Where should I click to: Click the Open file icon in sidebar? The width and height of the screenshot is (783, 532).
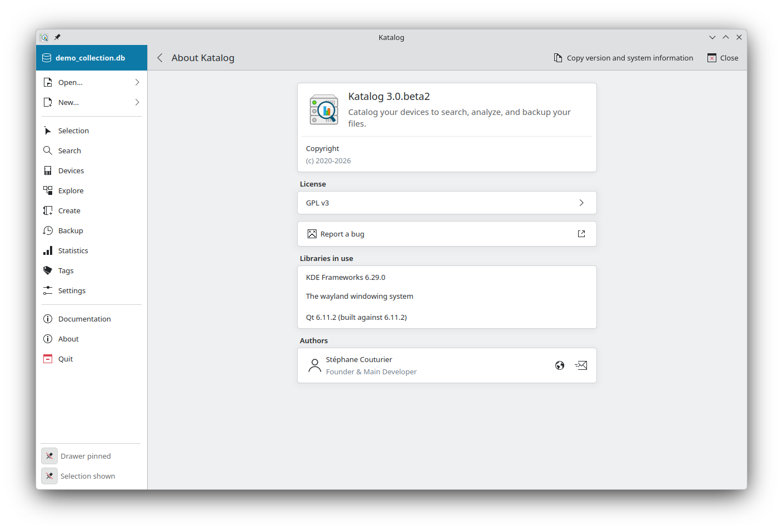point(48,82)
